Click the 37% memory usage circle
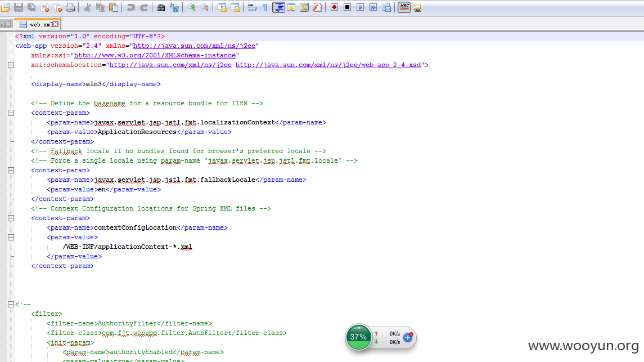This screenshot has height=362, width=644. point(358,337)
